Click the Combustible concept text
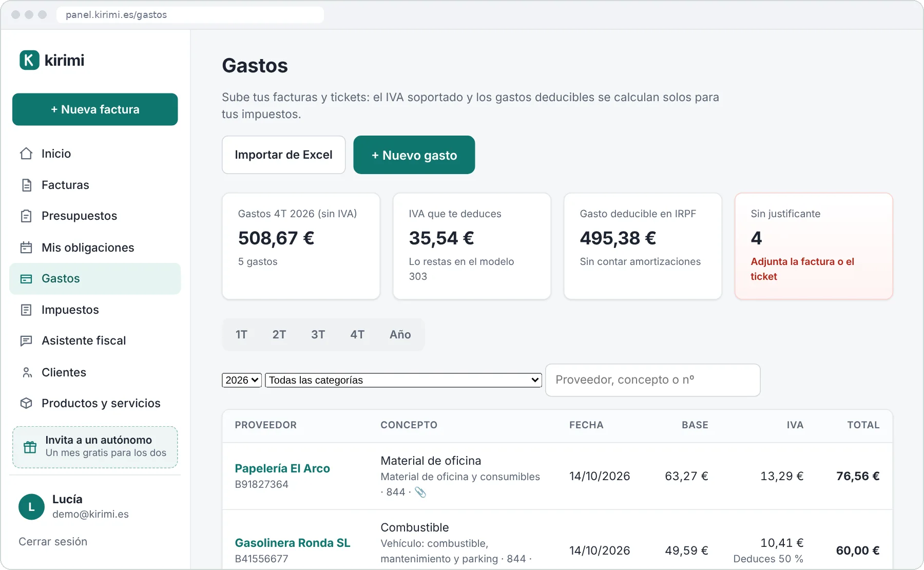The image size is (924, 570). pos(415,527)
